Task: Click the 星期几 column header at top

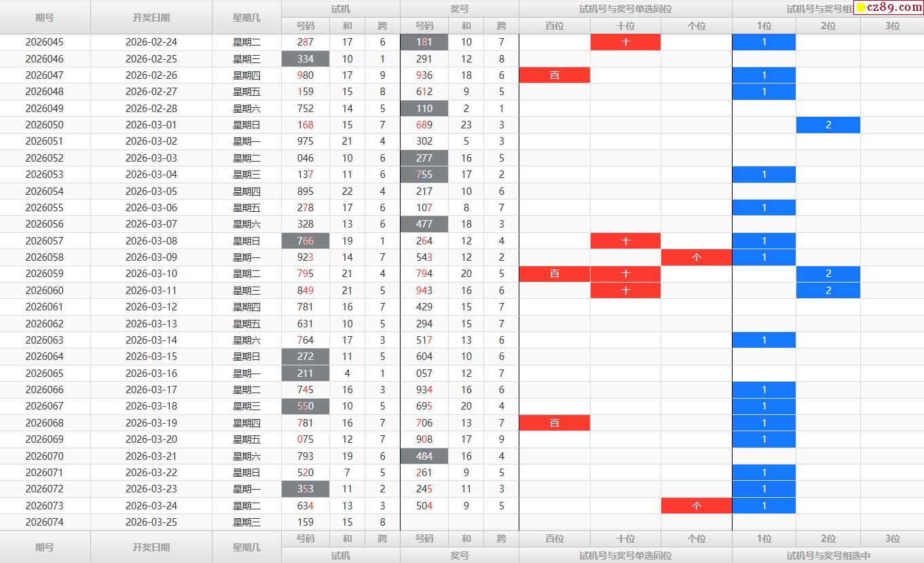Action: 246,18
